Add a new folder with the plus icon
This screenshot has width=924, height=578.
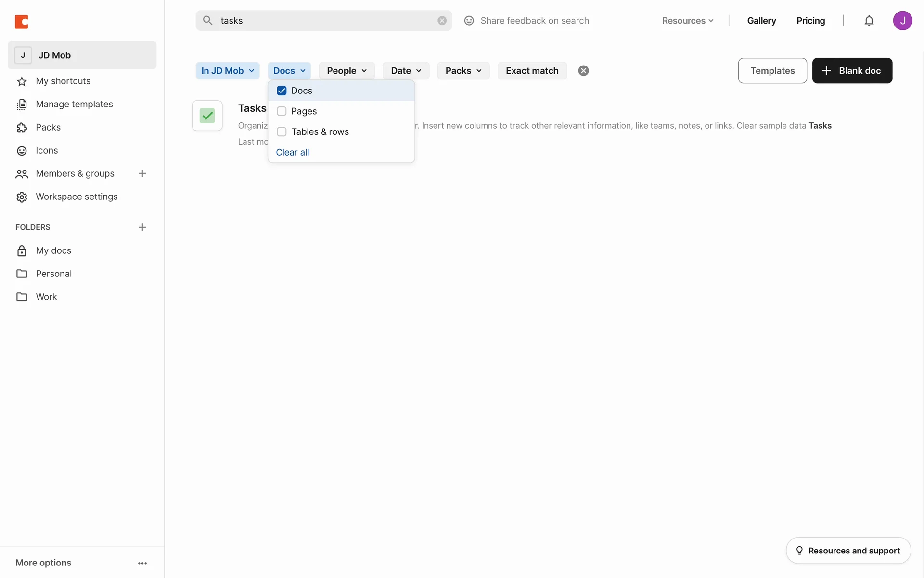point(142,227)
